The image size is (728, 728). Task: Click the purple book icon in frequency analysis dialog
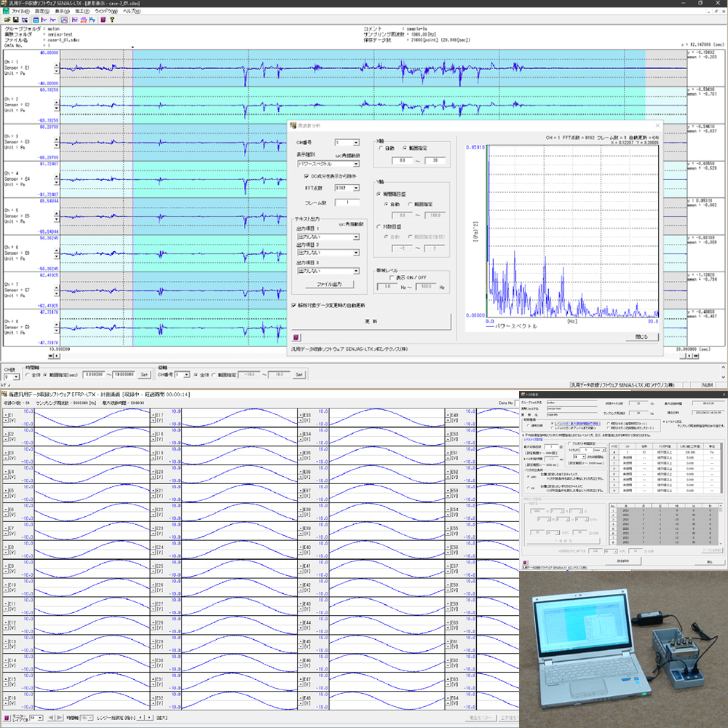point(296,337)
